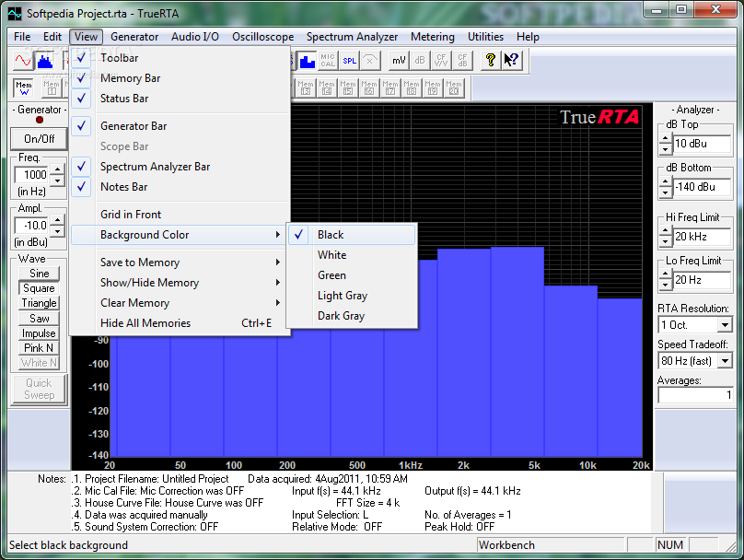Click the Mem 20 memory icon
Image resolution: width=744 pixels, height=560 pixels.
pyautogui.click(x=454, y=87)
